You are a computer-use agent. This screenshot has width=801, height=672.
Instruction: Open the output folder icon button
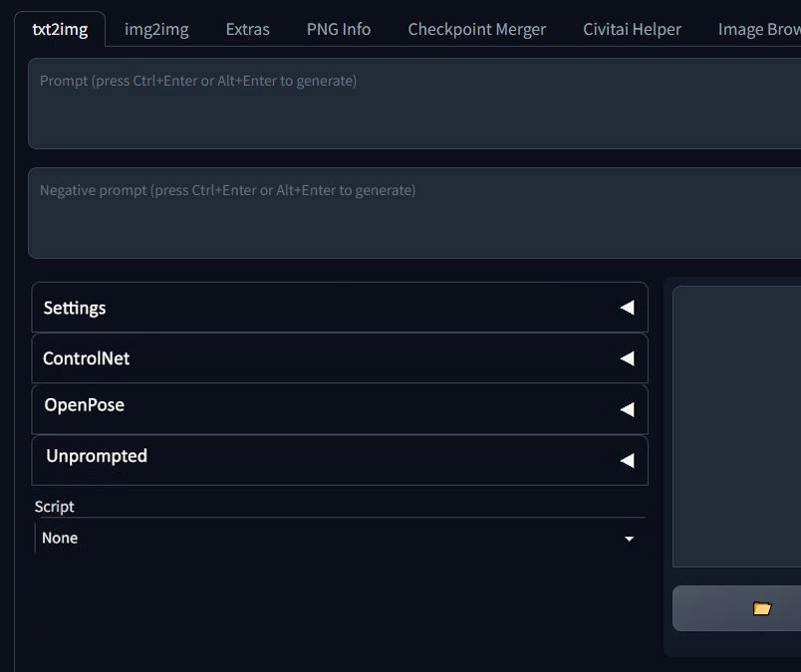point(762,608)
